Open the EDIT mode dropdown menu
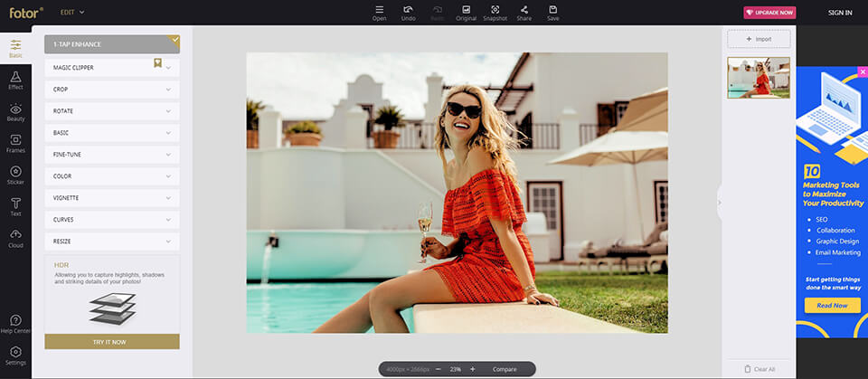 71,13
